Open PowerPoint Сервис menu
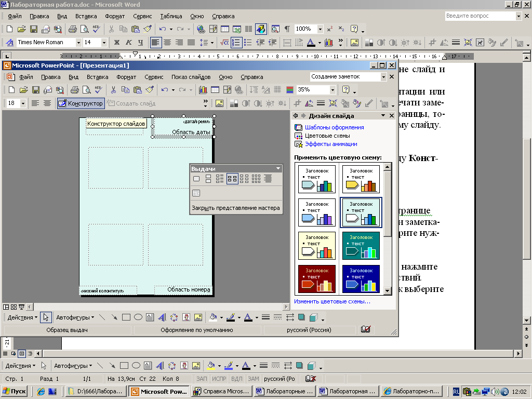532x399 pixels. click(x=154, y=77)
